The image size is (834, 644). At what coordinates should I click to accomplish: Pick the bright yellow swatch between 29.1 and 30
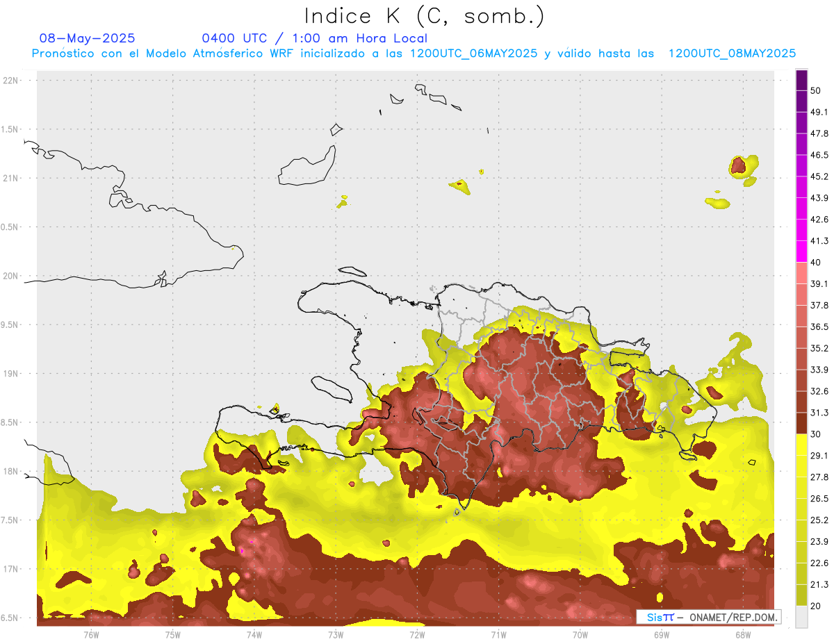[x=801, y=445]
